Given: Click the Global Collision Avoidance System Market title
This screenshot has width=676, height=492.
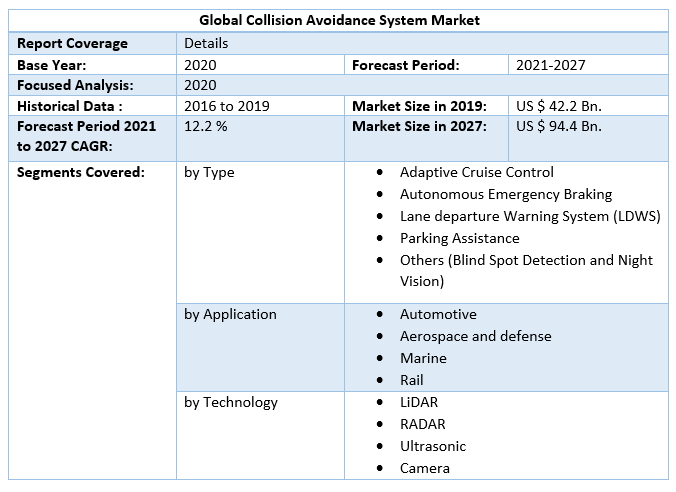Looking at the screenshot, I should 338,20.
